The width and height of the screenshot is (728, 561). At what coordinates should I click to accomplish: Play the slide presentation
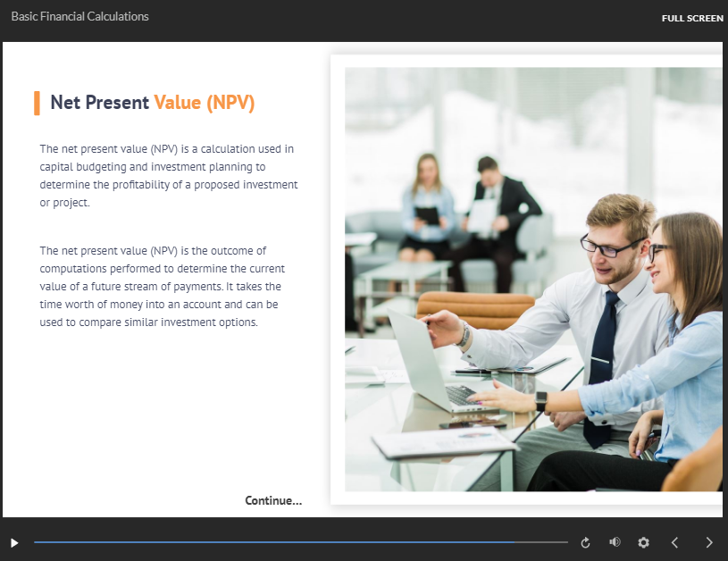(x=14, y=542)
